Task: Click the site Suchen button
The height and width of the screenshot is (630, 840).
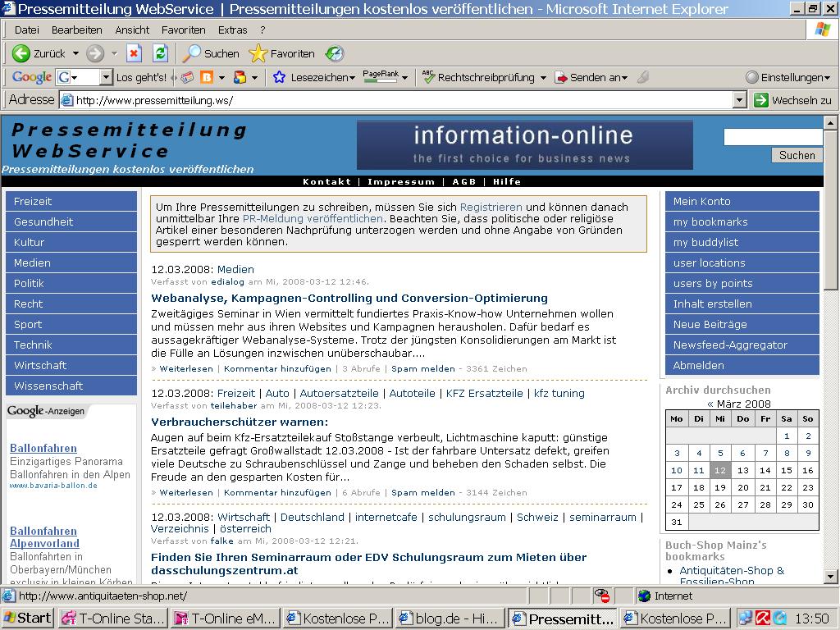Action: (797, 155)
